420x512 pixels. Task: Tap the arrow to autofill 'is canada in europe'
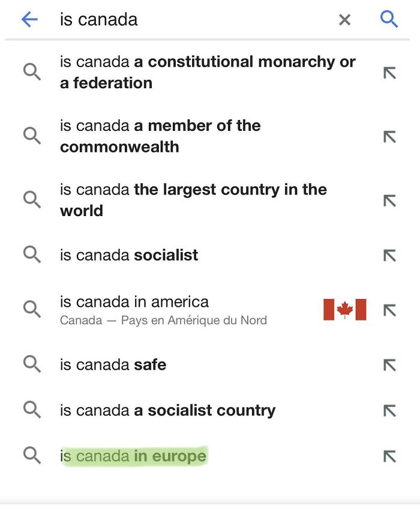389,456
